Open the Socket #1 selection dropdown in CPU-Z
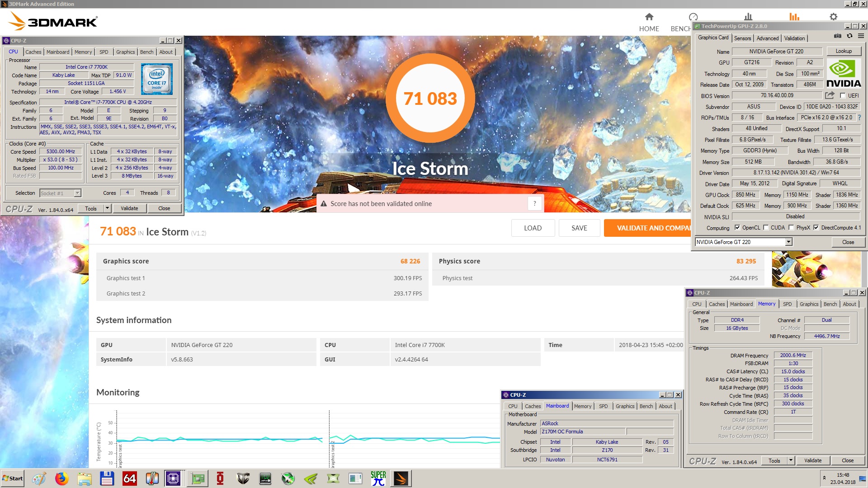The width and height of the screenshot is (868, 488). tap(78, 193)
